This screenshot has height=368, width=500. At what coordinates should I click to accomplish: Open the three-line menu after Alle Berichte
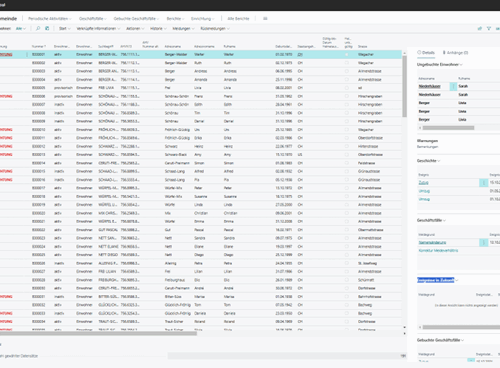click(265, 19)
